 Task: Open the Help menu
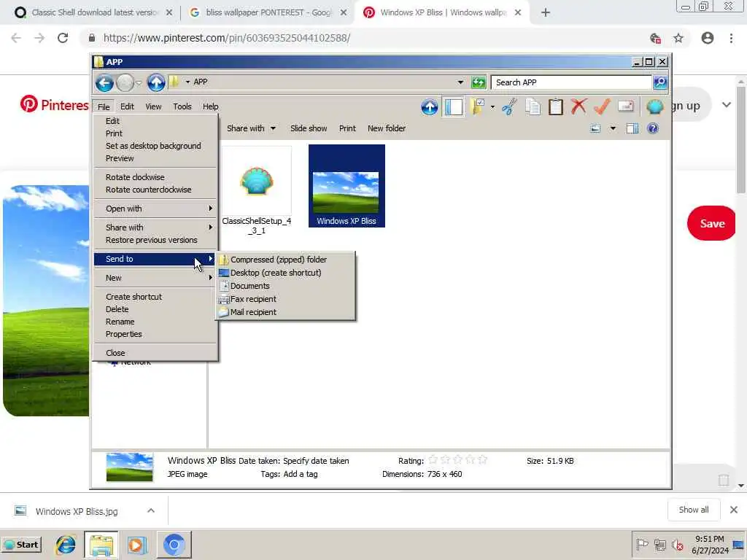tap(211, 106)
